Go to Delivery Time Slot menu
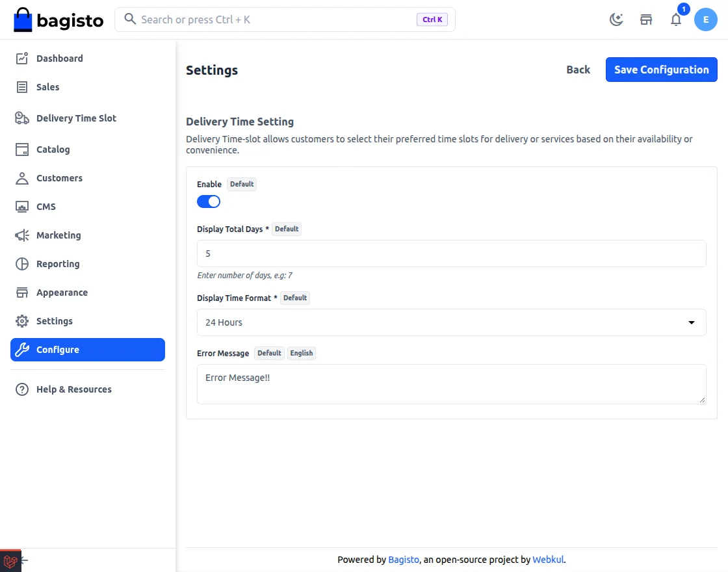 pos(88,118)
